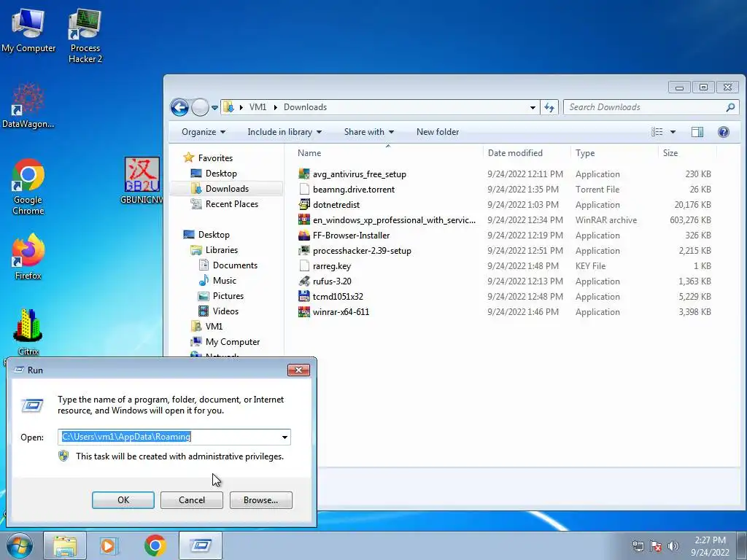The width and height of the screenshot is (747, 560).
Task: Open the address bar history dropdown
Action: (x=533, y=107)
